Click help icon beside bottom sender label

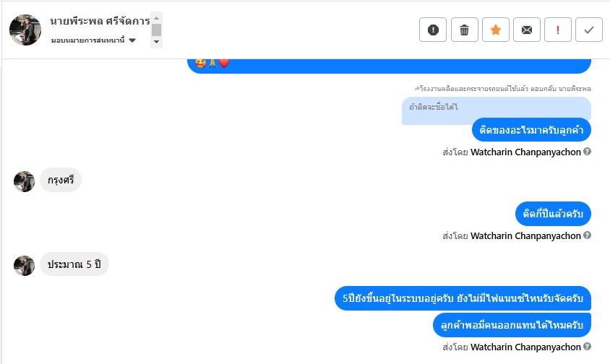(x=588, y=346)
